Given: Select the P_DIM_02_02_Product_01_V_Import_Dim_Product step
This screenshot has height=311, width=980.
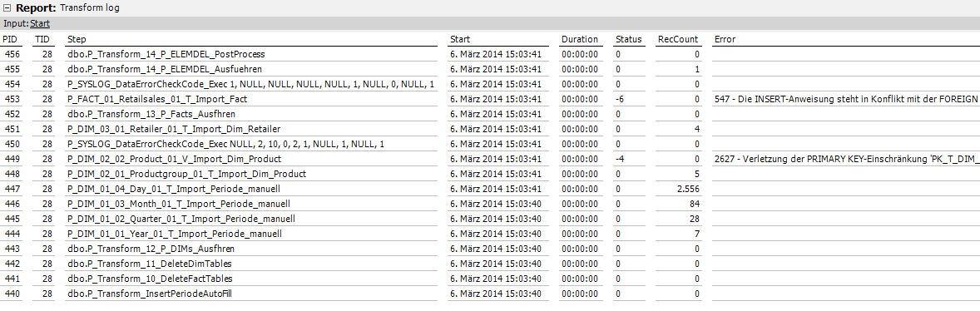Looking at the screenshot, I should tap(175, 160).
